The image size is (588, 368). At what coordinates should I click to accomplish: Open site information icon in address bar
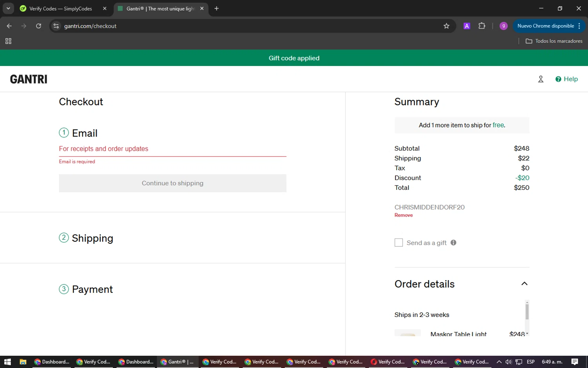pos(56,26)
